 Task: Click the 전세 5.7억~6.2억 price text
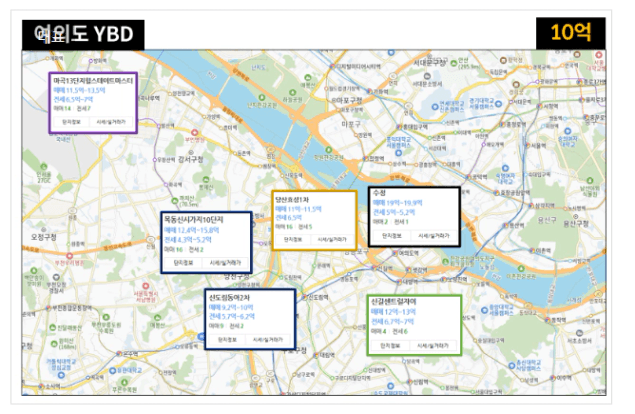click(x=232, y=316)
